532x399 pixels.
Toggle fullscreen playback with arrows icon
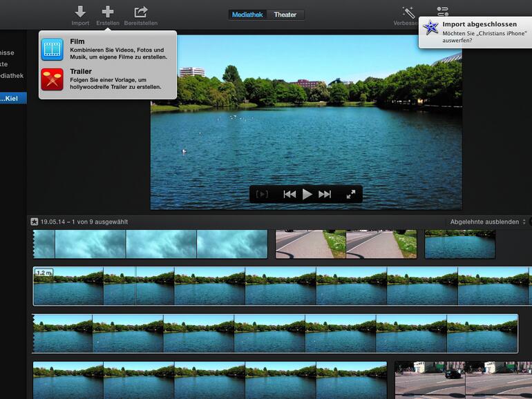(351, 195)
